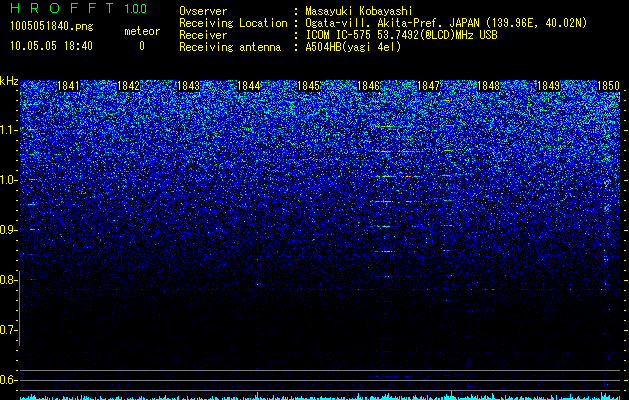Click the version number 1.00
Viewport: 629px width, 400px height.
136,8
